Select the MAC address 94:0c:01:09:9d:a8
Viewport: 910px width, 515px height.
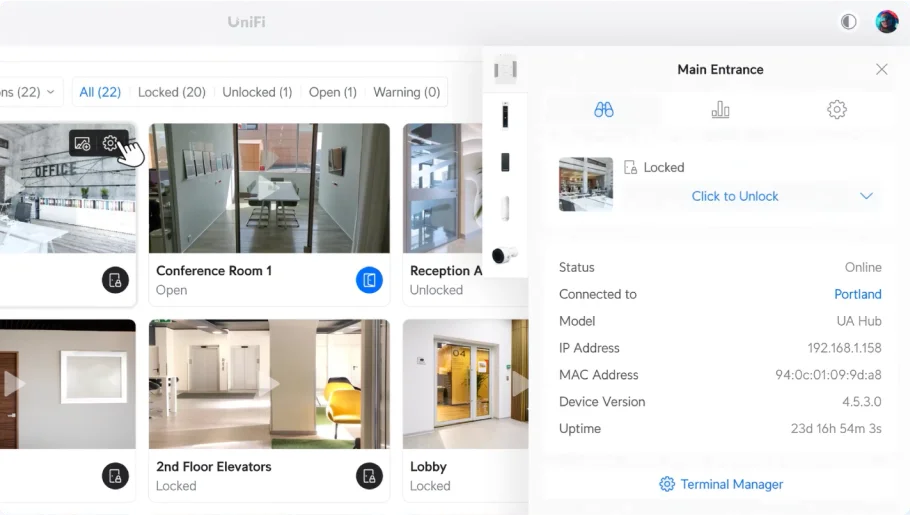828,375
